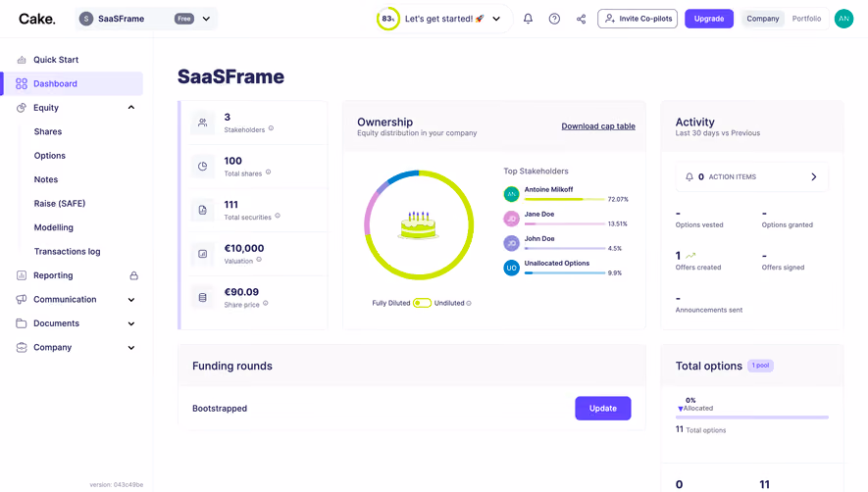Click the Quick Start sidebar icon
This screenshot has height=492, width=868.
click(x=22, y=60)
